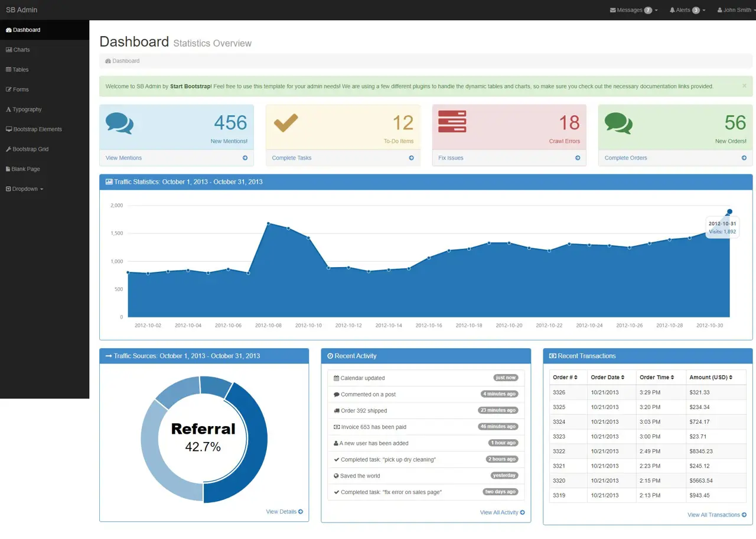
Task: Click the green comments icon on New Orders card
Action: (618, 123)
